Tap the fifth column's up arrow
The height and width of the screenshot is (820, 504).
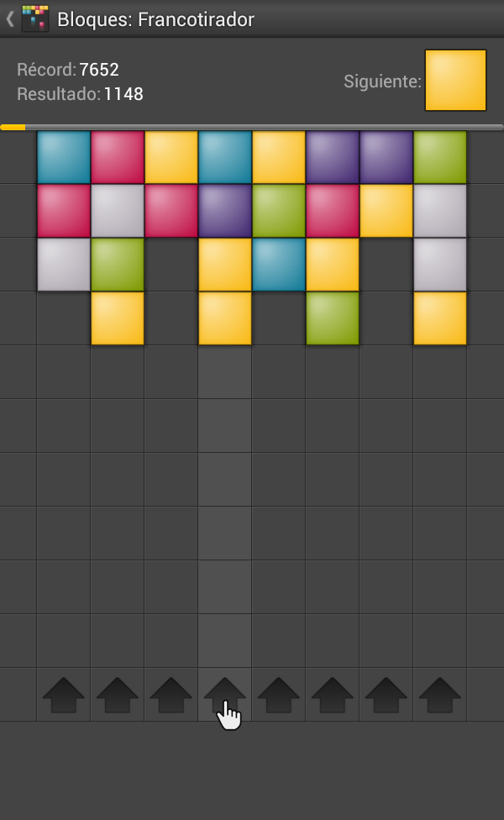click(x=279, y=695)
